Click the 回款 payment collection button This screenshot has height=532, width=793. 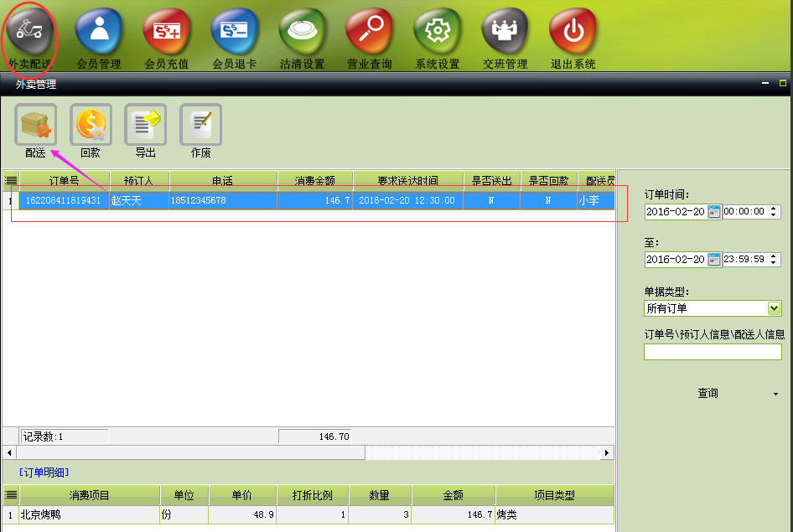click(x=91, y=131)
